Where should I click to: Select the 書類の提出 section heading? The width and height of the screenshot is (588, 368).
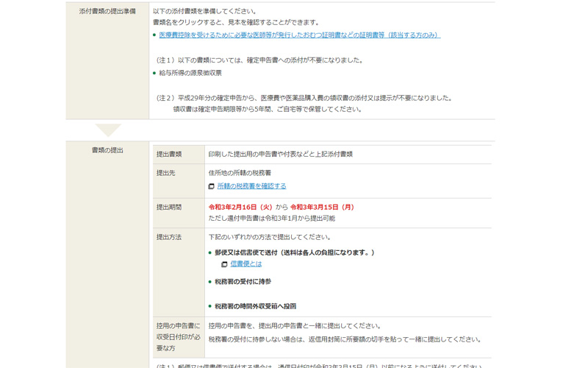(107, 150)
